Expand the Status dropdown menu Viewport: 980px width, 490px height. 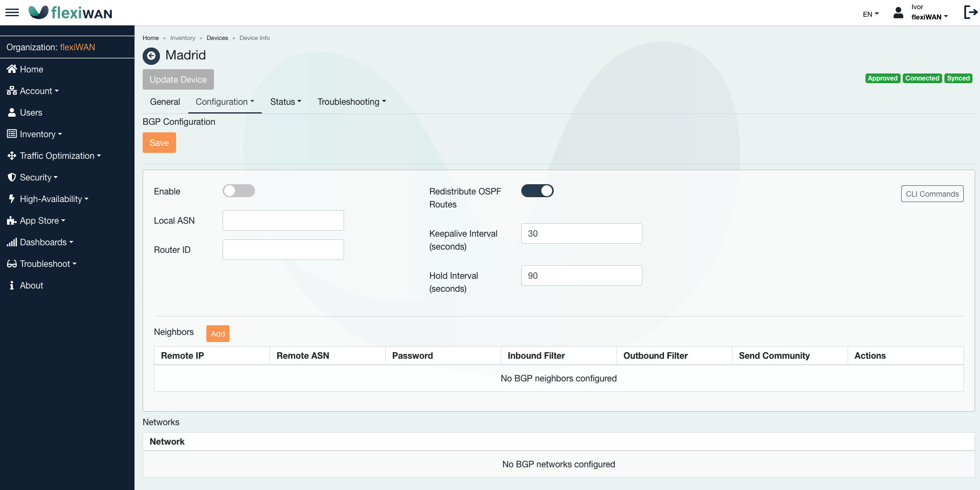point(285,102)
